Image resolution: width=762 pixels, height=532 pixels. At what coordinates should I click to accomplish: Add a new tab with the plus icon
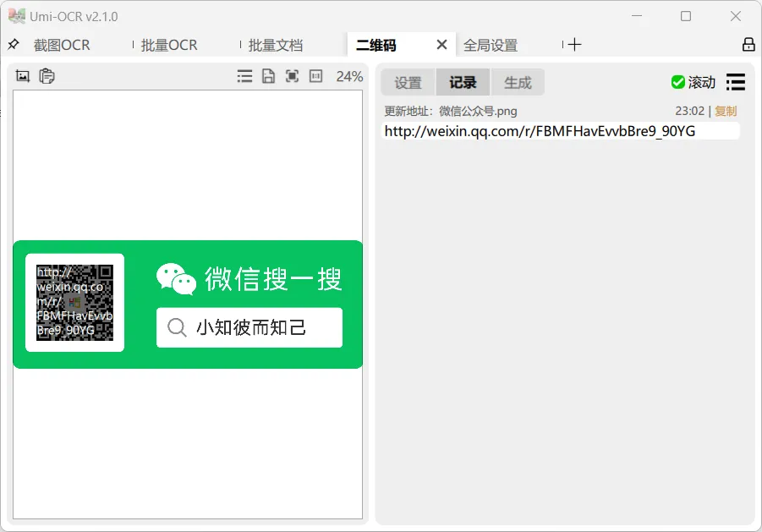pos(574,45)
